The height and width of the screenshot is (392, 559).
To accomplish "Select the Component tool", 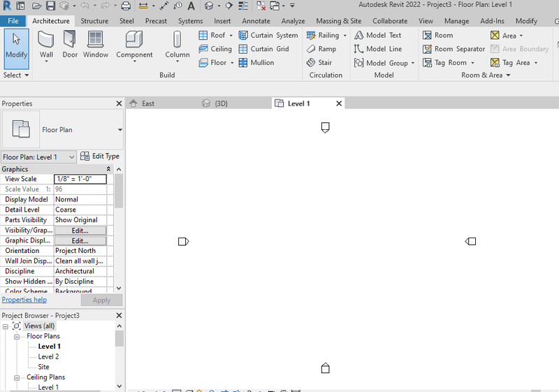I will pos(134,45).
